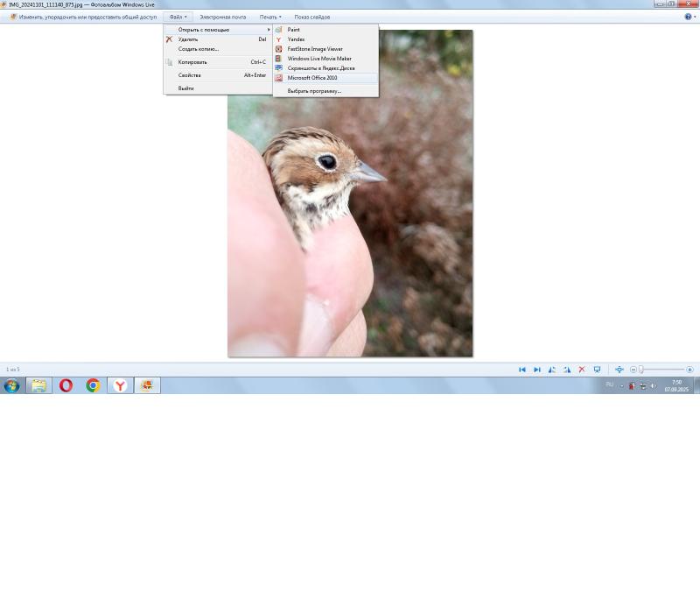Click the zoom in plus button
Image resolution: width=700 pixels, height=592 pixels.
(689, 370)
